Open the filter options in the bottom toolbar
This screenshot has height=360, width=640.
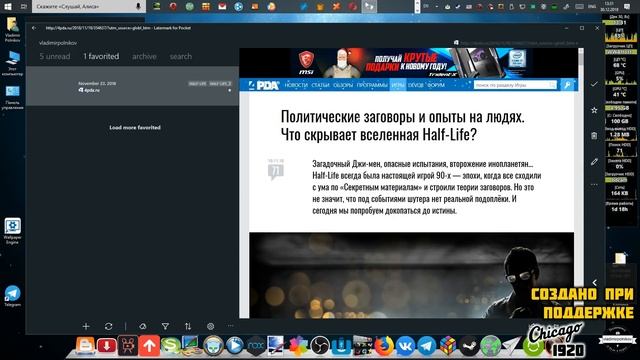[165, 326]
